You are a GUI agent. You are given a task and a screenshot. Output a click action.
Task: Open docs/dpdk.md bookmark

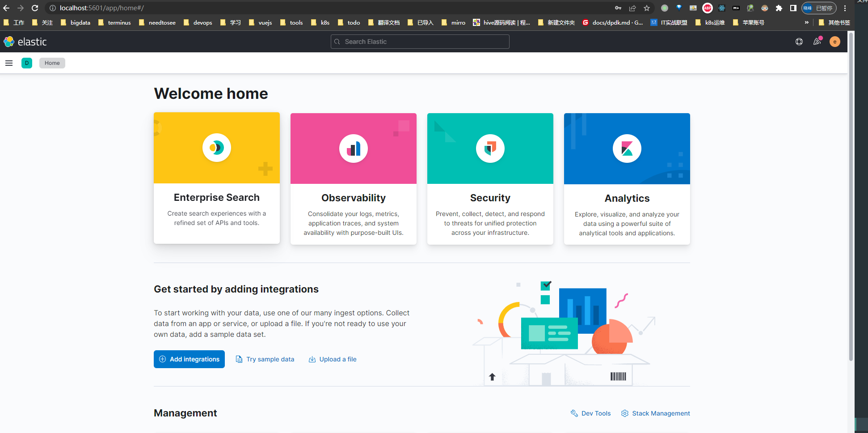click(x=613, y=22)
